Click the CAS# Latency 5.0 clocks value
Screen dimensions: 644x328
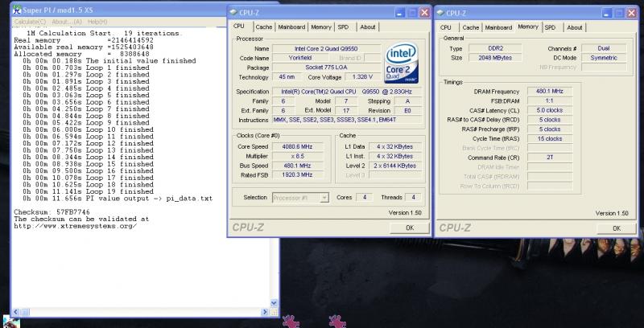pyautogui.click(x=550, y=110)
